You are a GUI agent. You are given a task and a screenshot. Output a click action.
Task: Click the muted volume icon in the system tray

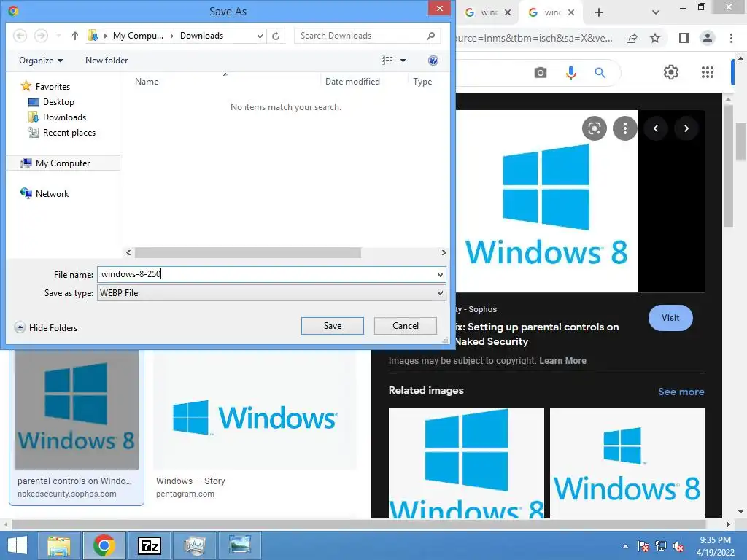click(678, 546)
